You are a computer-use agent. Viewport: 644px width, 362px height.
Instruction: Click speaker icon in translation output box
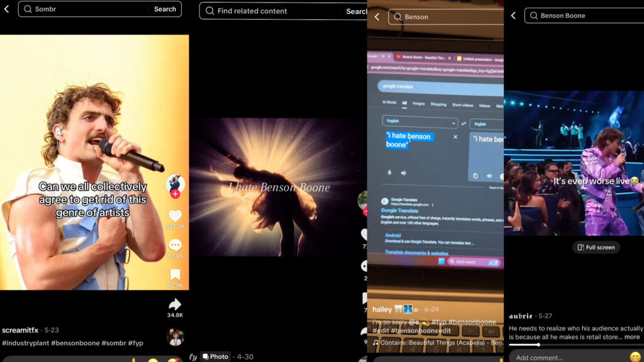pyautogui.click(x=489, y=176)
